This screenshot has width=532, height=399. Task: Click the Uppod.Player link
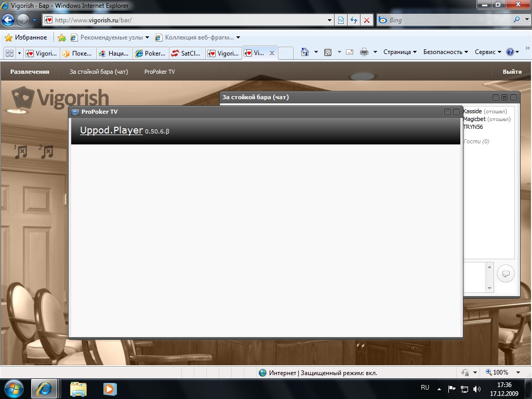tap(111, 130)
